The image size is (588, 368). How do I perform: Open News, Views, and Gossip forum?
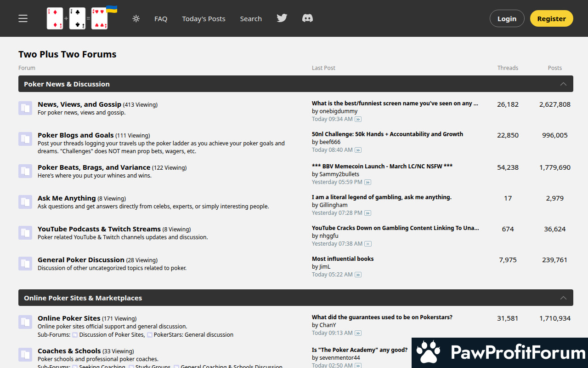[x=79, y=104]
